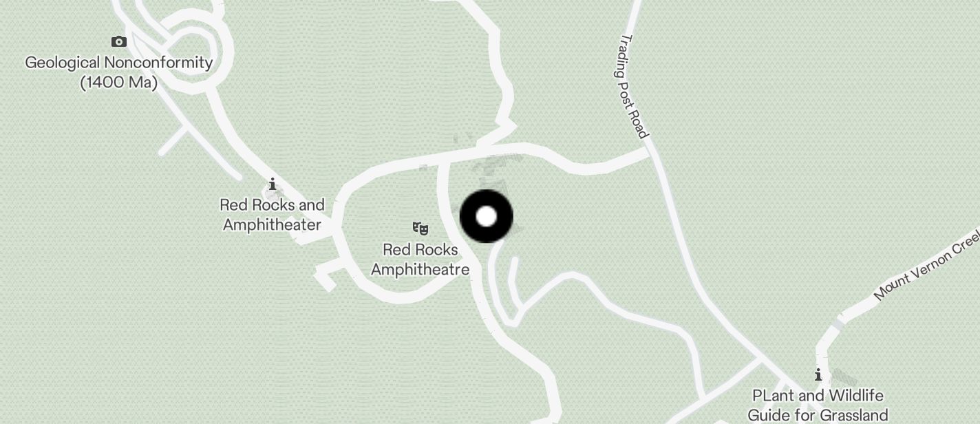Select the PLant and Wildlife Guide for Grassland label

pyautogui.click(x=818, y=405)
